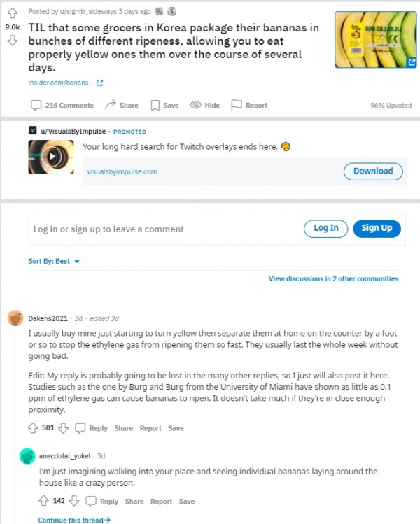Upvote Dakens2021's comment

(33, 428)
